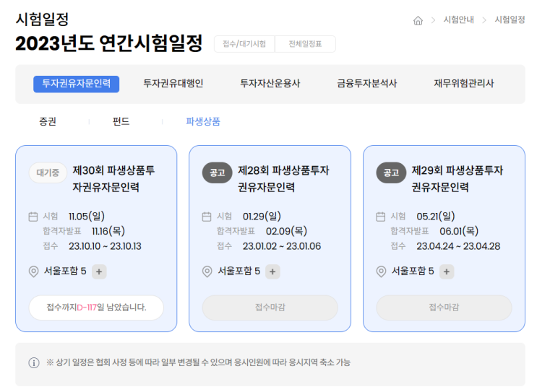Click exam date 05.21(일)
Viewport: 537px width, 392px height.
[436, 216]
